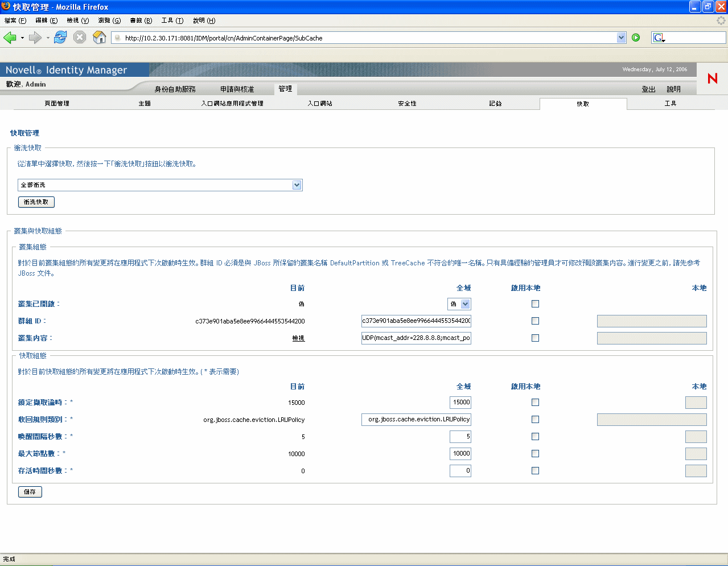728x566 pixels.
Task: Click the 說明 help link in header
Action: point(674,89)
